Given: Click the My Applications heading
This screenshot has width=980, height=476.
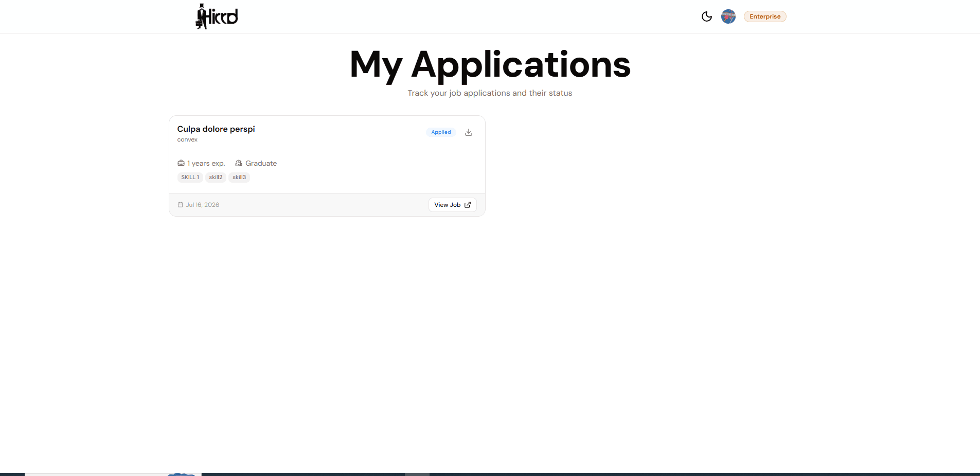Looking at the screenshot, I should pos(490,65).
